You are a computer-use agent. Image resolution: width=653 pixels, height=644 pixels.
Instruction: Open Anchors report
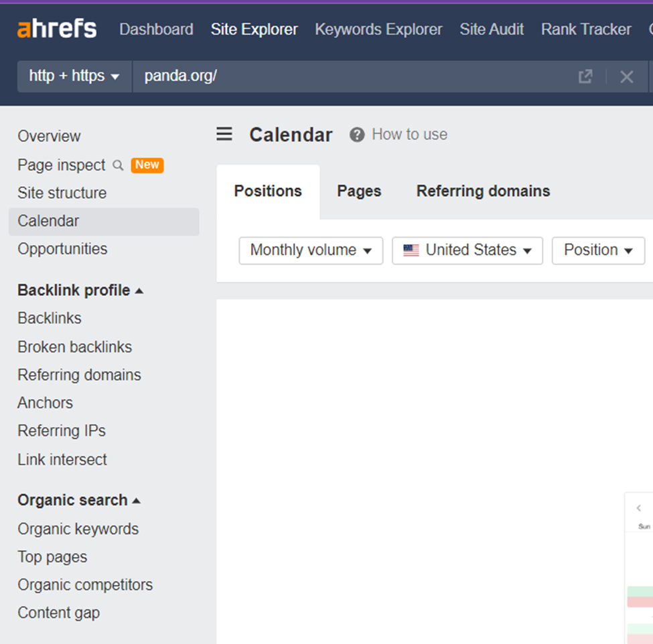(45, 403)
